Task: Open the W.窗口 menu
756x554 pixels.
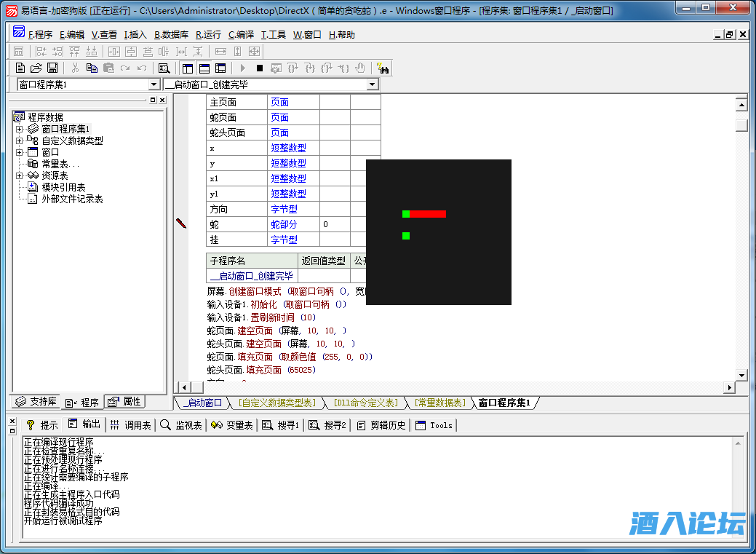Action: coord(305,33)
